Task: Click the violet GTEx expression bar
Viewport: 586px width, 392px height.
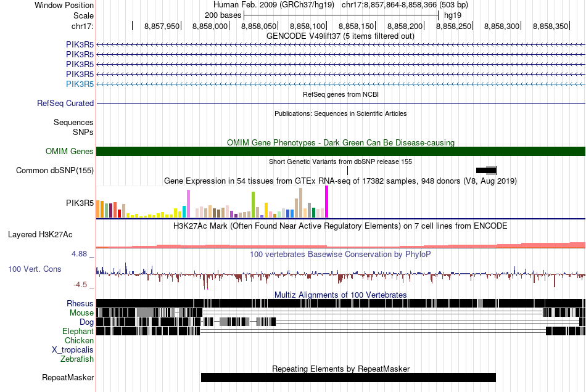Action: point(188,204)
